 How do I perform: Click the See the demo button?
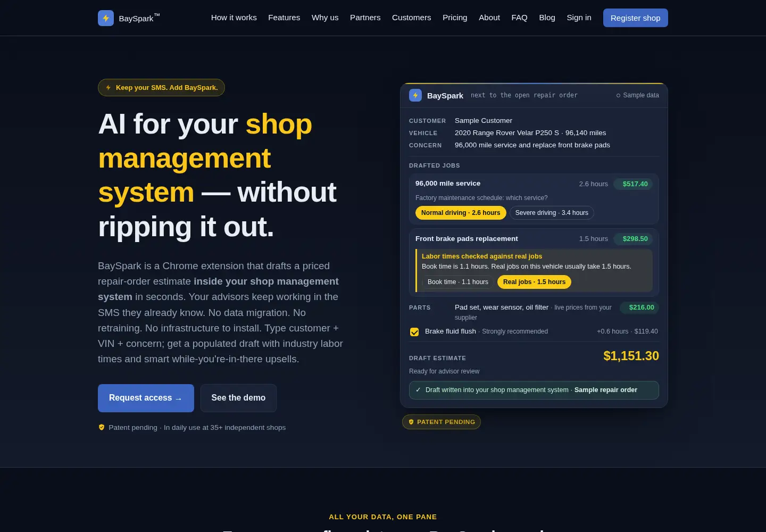(238, 398)
